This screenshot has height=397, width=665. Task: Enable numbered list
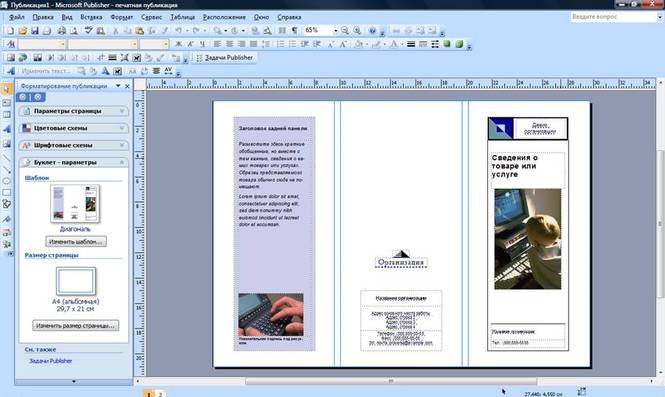coord(280,44)
